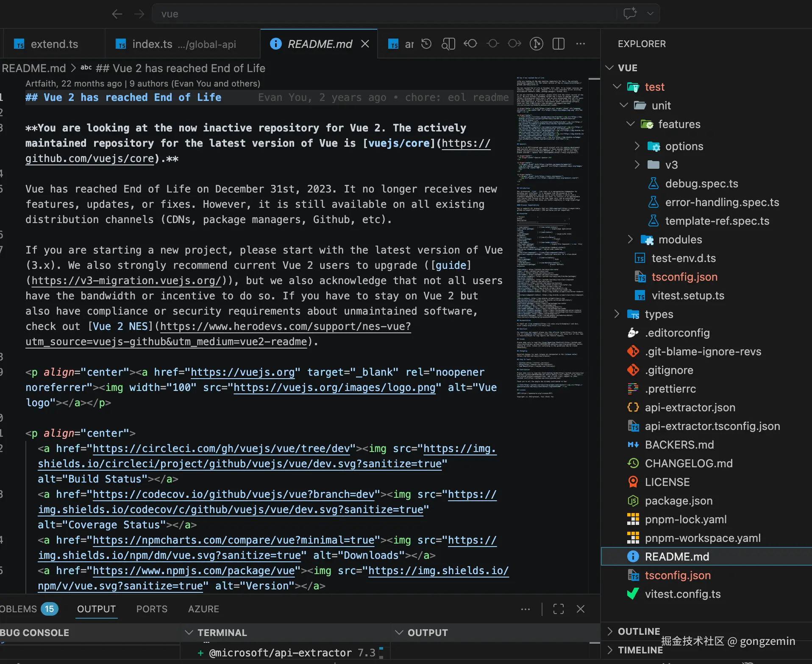Open the .editorconfig file
Image resolution: width=812 pixels, height=664 pixels.
(677, 333)
